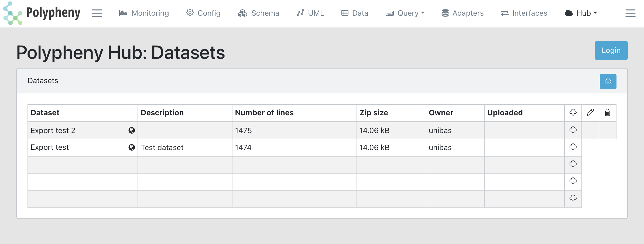Open the Monitoring section from the navbar
This screenshot has height=244, width=644.
144,13
